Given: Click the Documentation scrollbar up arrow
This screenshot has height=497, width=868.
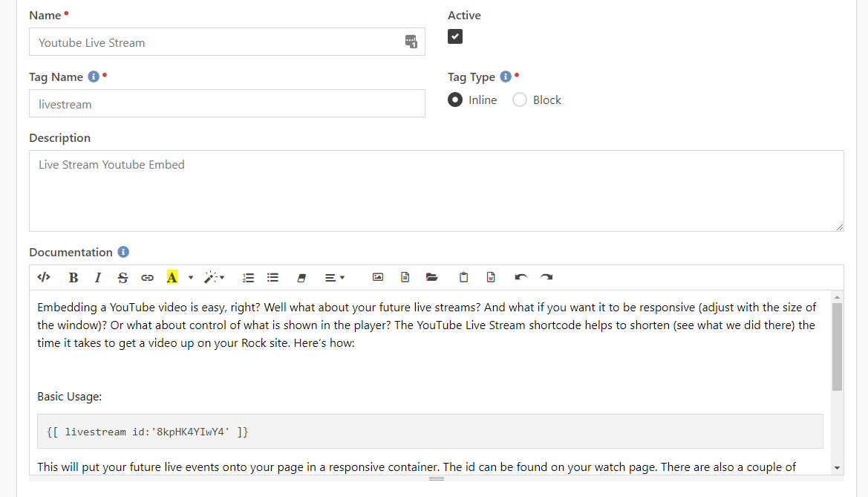Looking at the screenshot, I should pos(837,298).
